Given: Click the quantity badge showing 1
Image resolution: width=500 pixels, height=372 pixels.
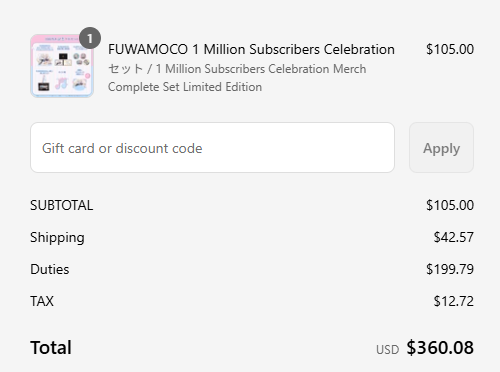Looking at the screenshot, I should tap(90, 38).
